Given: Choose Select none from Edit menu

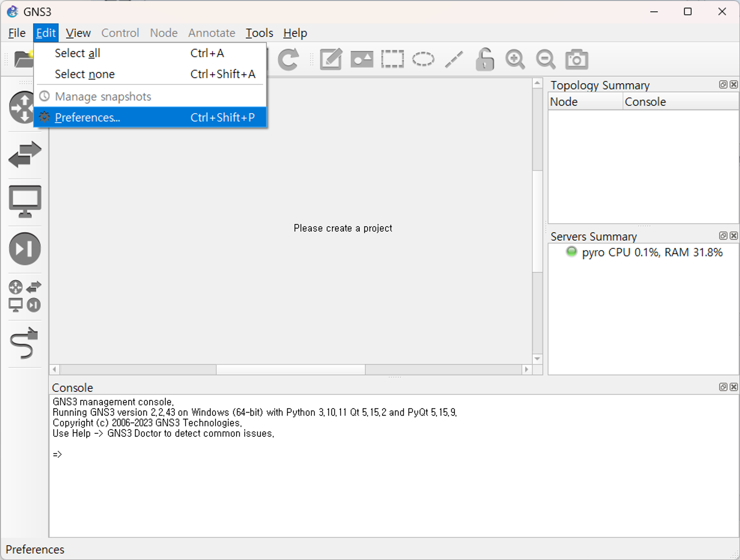Looking at the screenshot, I should point(150,74).
